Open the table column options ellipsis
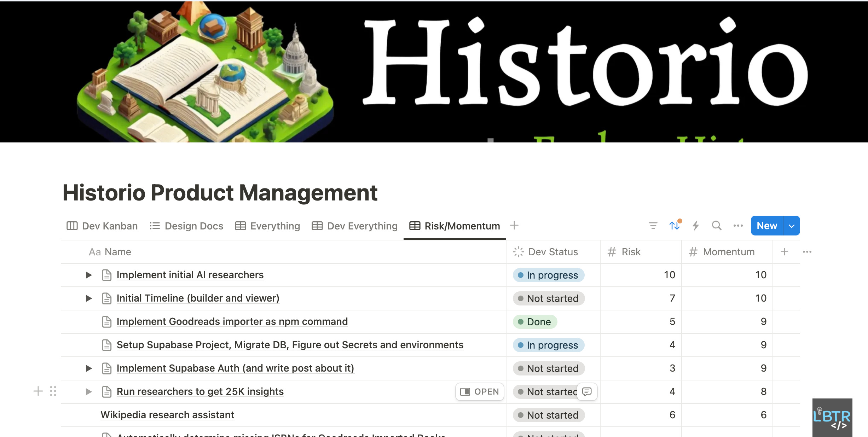The image size is (868, 437). pos(807,252)
